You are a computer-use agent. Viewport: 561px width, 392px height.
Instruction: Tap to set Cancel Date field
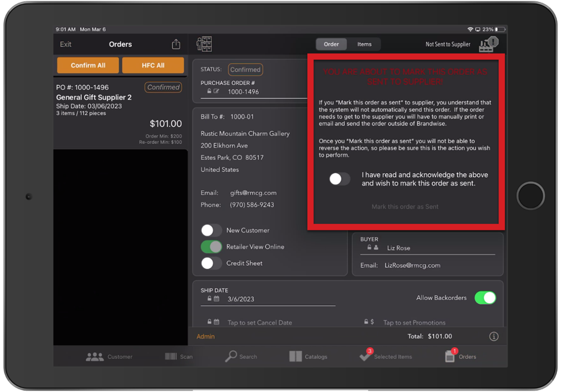(x=259, y=322)
